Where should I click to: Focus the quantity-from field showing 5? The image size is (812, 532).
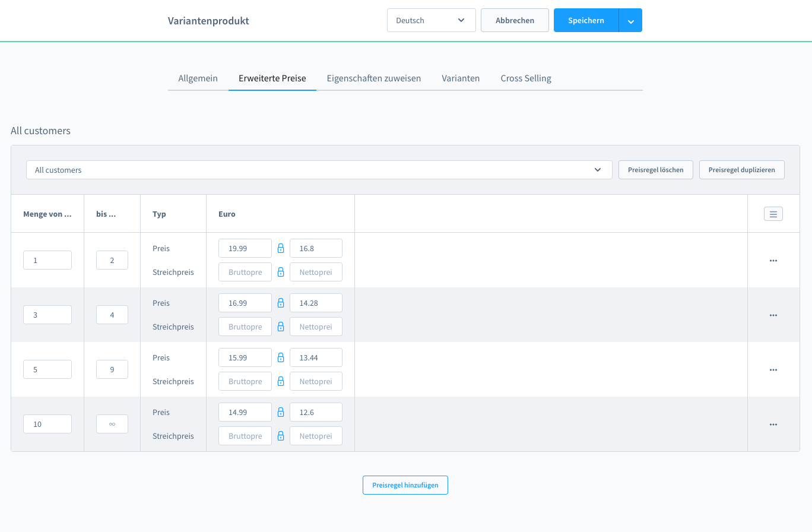point(47,369)
